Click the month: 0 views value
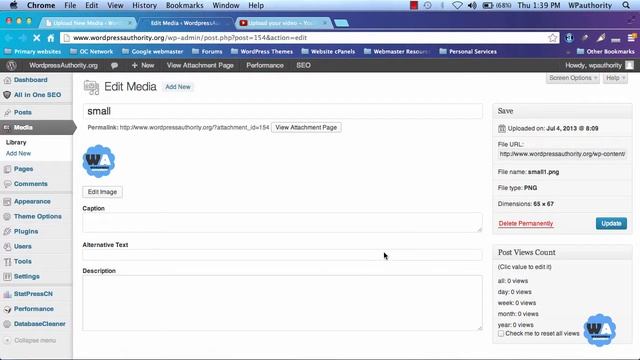This screenshot has height=360, width=640. tap(518, 314)
